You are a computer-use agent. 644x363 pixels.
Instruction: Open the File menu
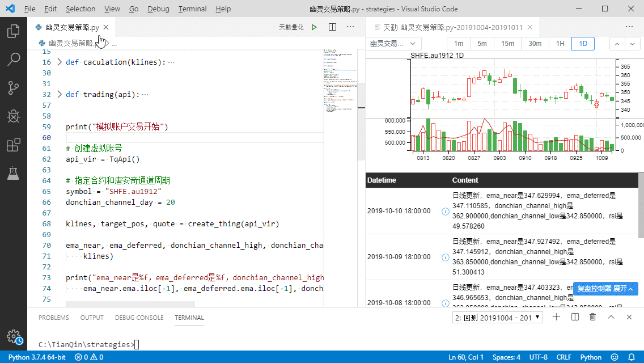(x=29, y=9)
